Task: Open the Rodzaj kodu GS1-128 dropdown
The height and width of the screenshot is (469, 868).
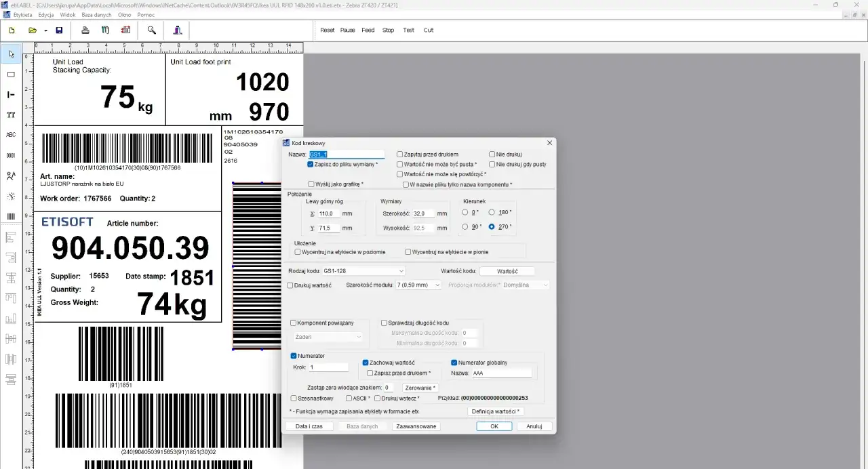Action: [363, 271]
